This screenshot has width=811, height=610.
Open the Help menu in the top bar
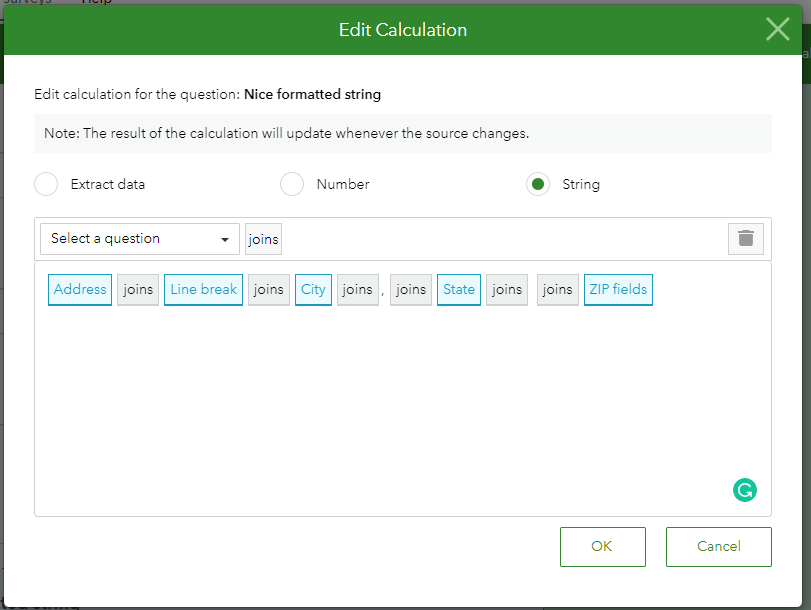coord(95,3)
